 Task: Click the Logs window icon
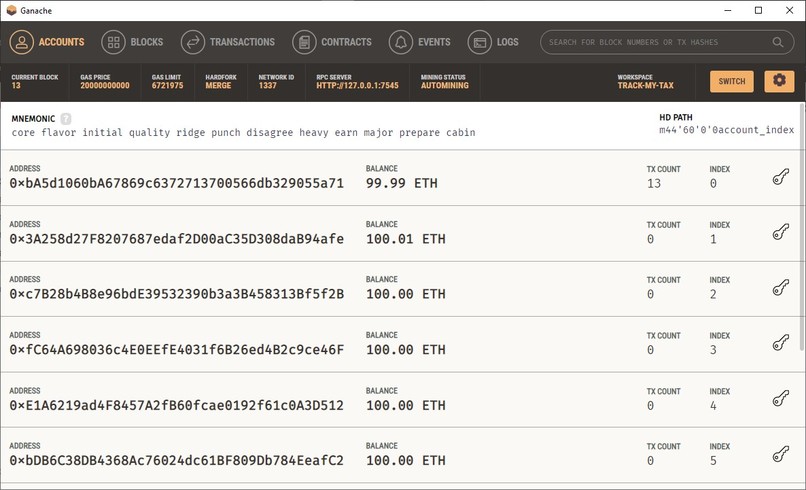coord(480,42)
